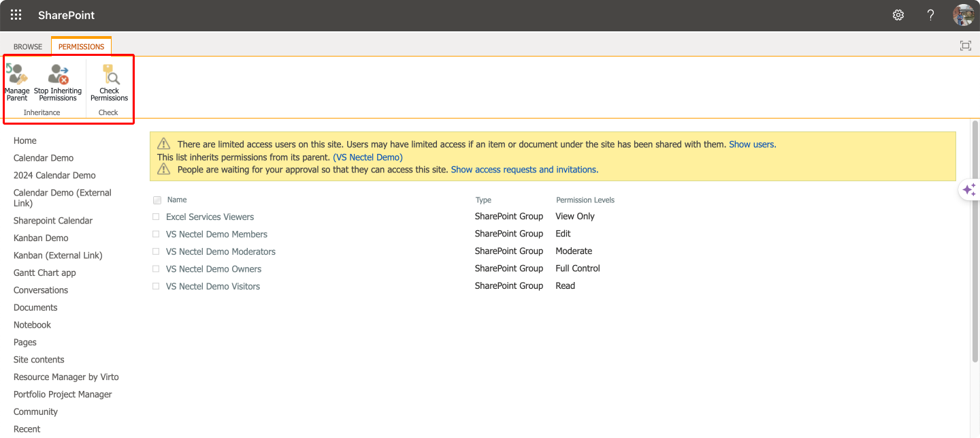This screenshot has height=438, width=980.
Task: Open Conversations in the sidebar
Action: pos(41,290)
